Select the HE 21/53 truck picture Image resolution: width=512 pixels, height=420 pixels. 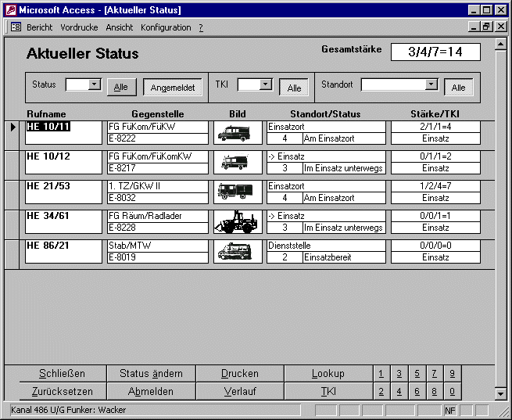pos(238,192)
